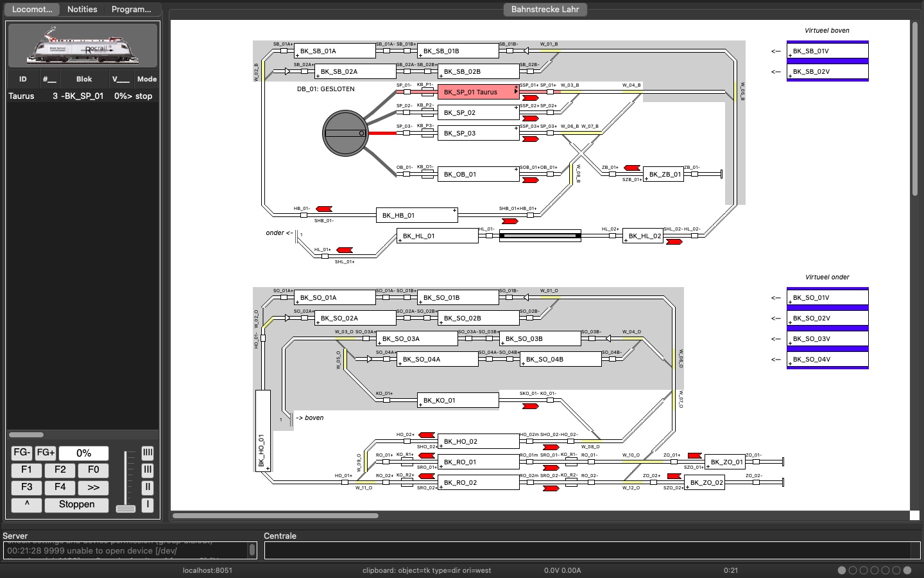Click the >> direction button
Image resolution: width=924 pixels, height=578 pixels.
click(x=94, y=487)
